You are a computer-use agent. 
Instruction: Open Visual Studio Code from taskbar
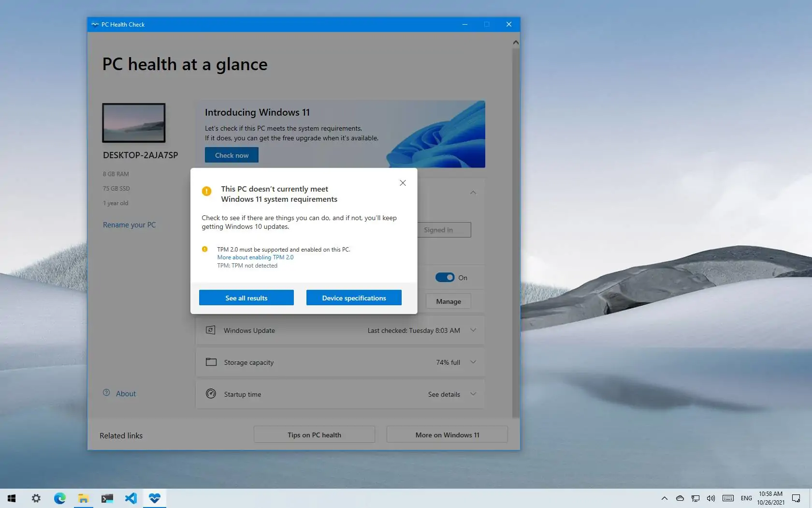click(x=131, y=498)
